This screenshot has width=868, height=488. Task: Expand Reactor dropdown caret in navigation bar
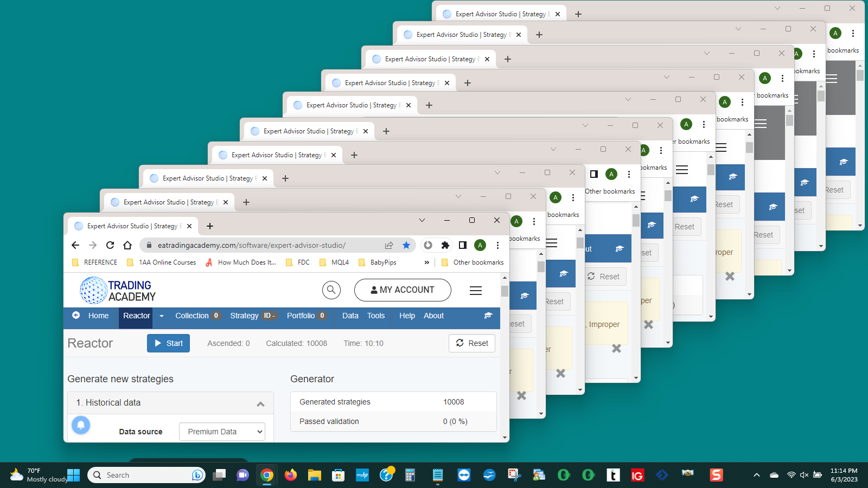(161, 316)
